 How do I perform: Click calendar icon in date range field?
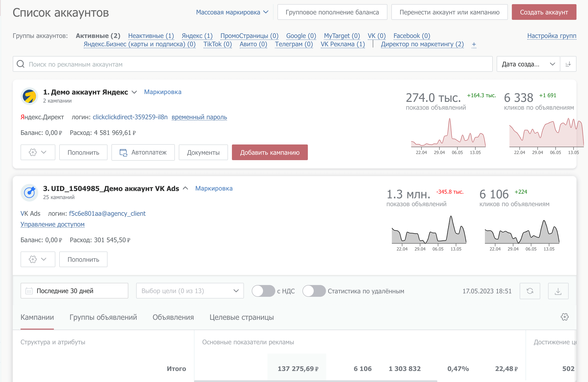[29, 291]
